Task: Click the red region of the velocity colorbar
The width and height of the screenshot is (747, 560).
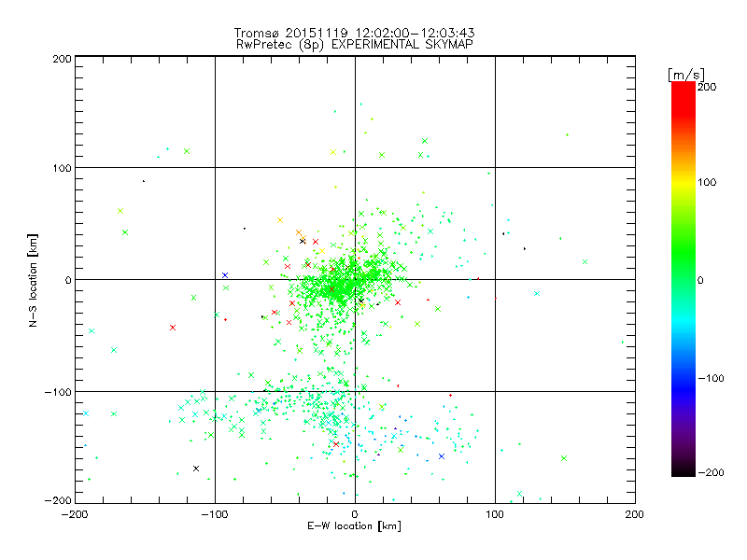Action: pos(684,98)
